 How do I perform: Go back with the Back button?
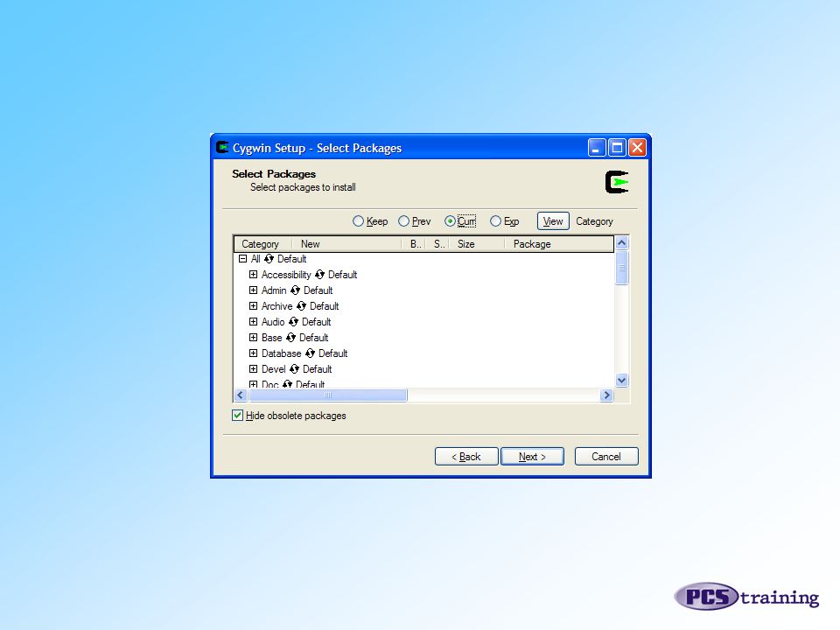(x=466, y=457)
